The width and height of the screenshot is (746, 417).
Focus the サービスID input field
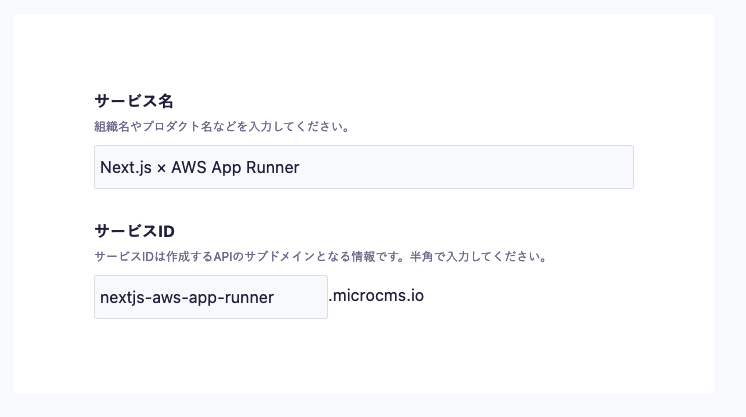(210, 297)
